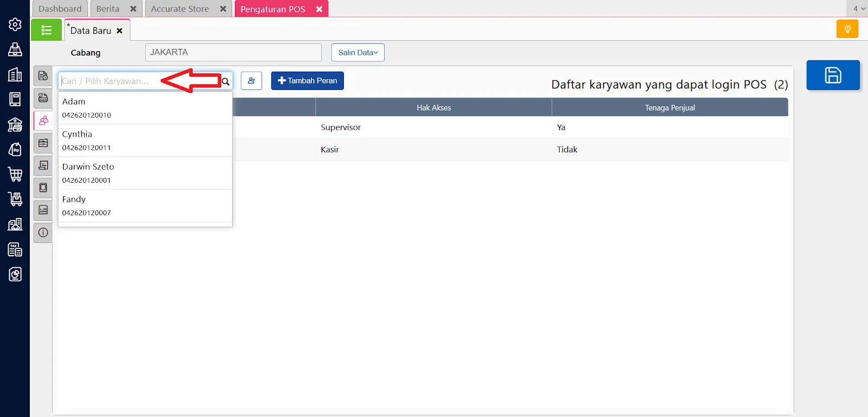Choose Adam from the employee list

pos(145,108)
